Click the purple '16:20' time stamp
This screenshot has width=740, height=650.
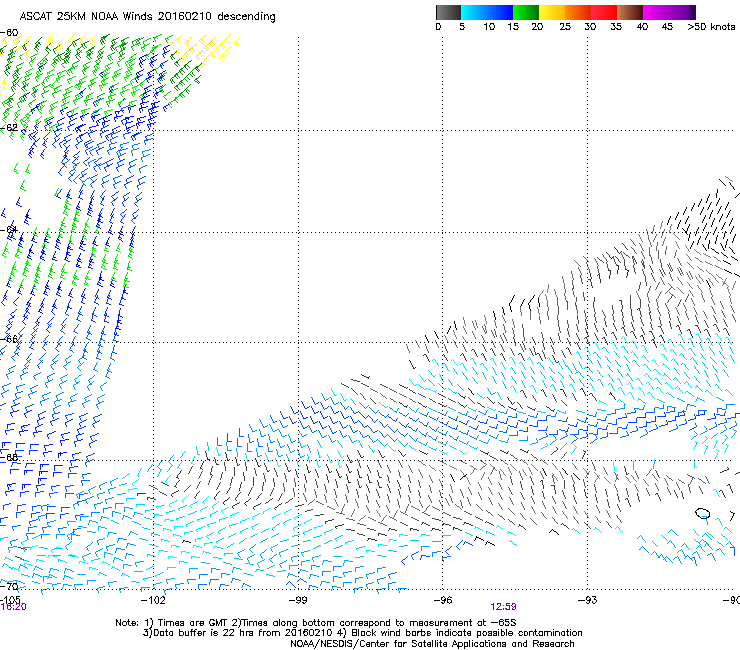[x=13, y=607]
